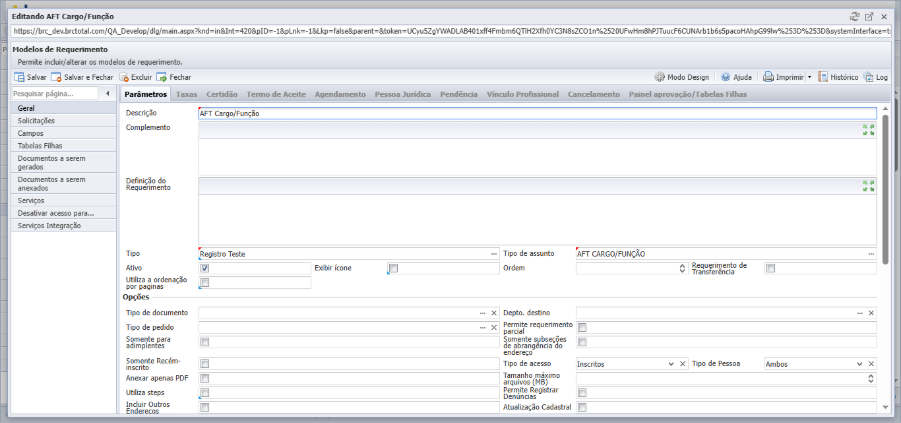Open the Histórico icon
Screen dimensions: 901x423
823,77
